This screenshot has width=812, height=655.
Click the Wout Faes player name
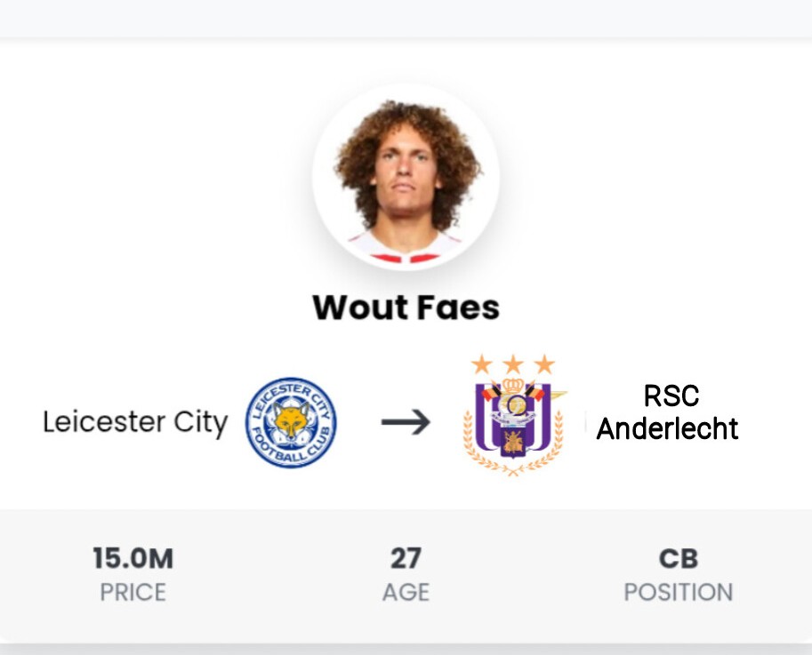coord(406,308)
